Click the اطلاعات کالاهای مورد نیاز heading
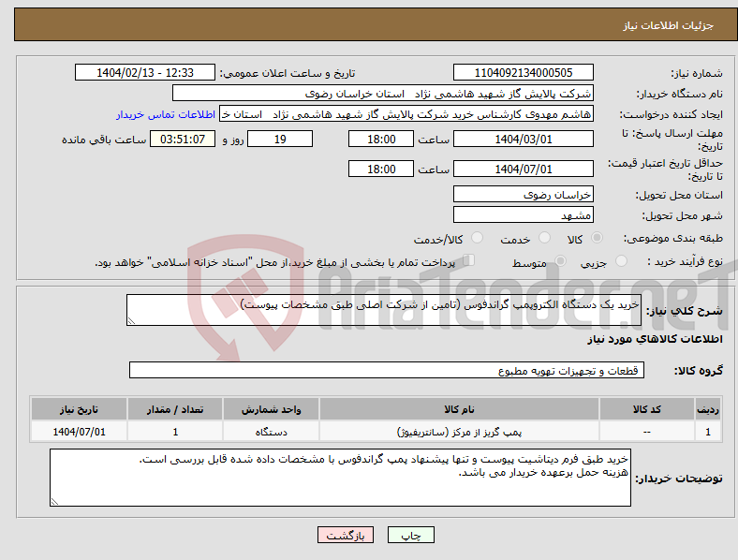Screen dimensions: 738x560 656,339
